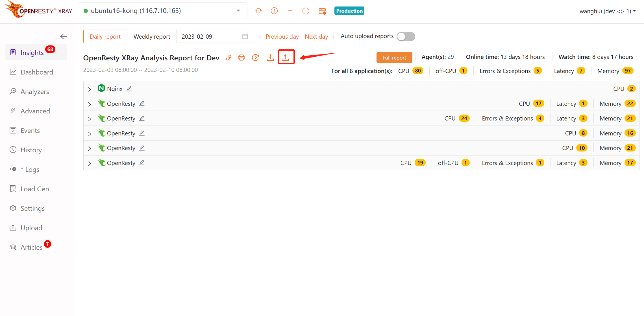The height and width of the screenshot is (316, 644).
Task: Open Logs in the sidebar
Action: (x=36, y=169)
